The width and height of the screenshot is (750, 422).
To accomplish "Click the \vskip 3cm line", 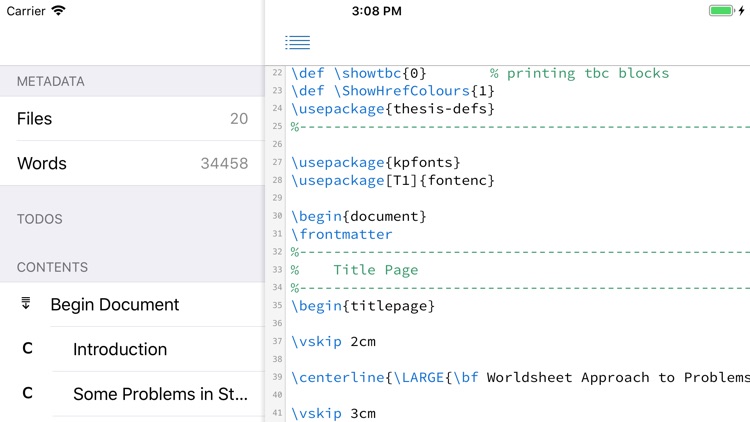I will pyautogui.click(x=333, y=413).
